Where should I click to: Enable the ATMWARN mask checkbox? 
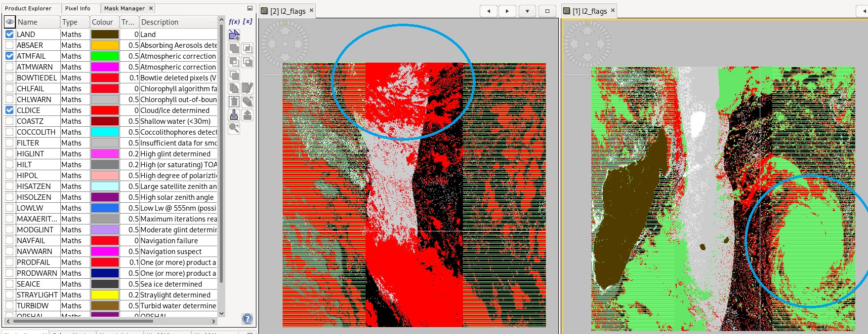coord(9,67)
